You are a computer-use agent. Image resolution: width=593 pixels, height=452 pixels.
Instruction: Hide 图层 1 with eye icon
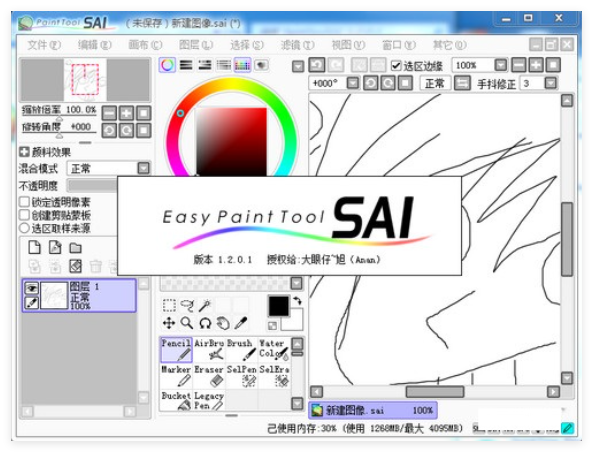tap(31, 289)
